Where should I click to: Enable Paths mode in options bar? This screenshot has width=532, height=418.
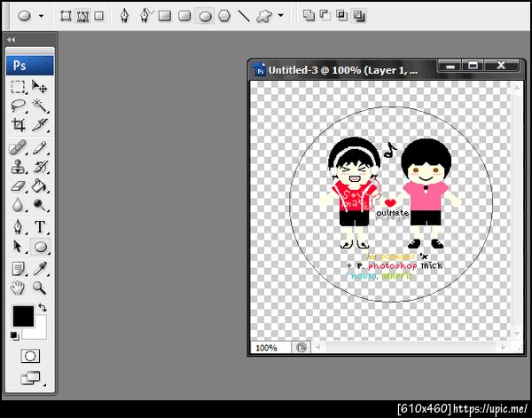(x=82, y=16)
